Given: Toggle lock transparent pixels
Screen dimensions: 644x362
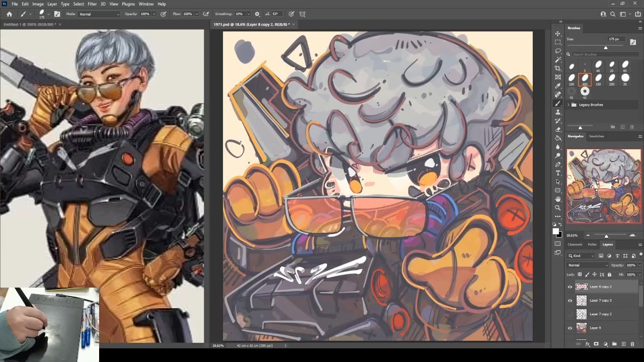Looking at the screenshot, I should coord(580,275).
